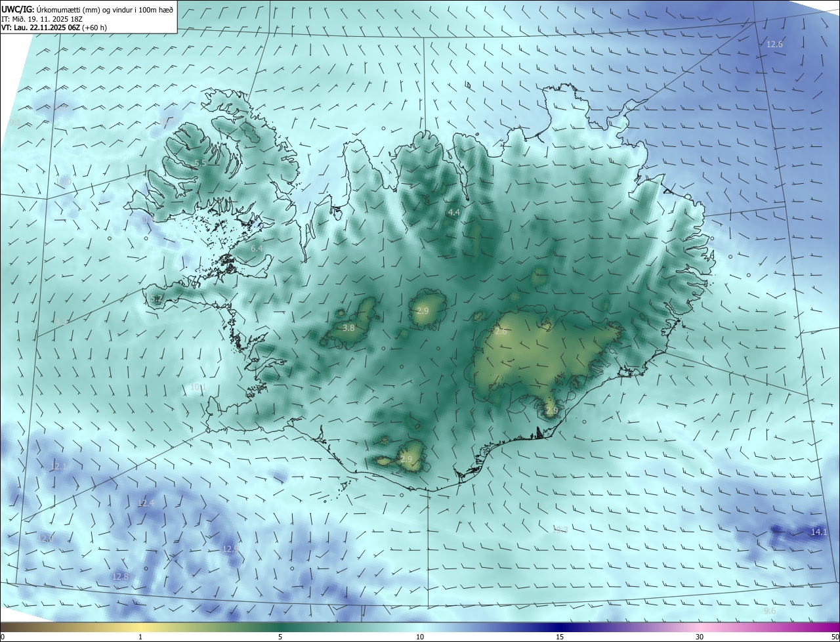Click the 14.1 value label over the sea

[819, 532]
